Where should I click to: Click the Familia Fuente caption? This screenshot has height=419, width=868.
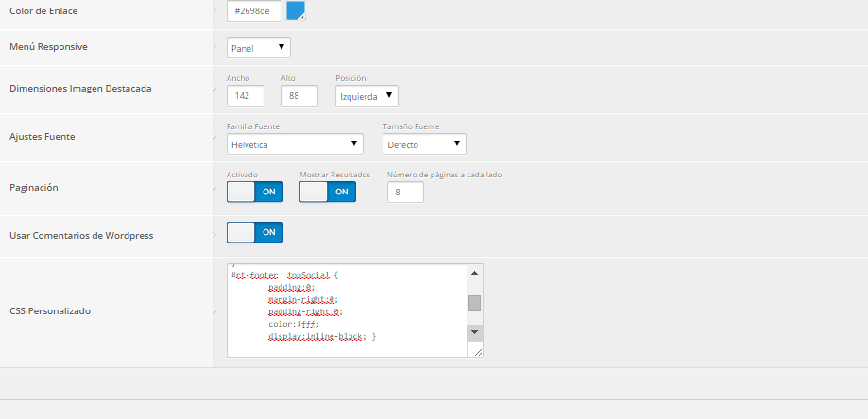(x=253, y=126)
